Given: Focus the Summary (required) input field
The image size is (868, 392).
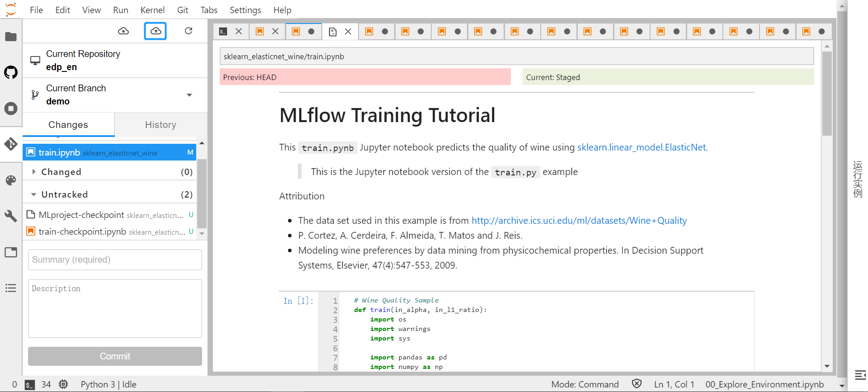Looking at the screenshot, I should (x=115, y=260).
